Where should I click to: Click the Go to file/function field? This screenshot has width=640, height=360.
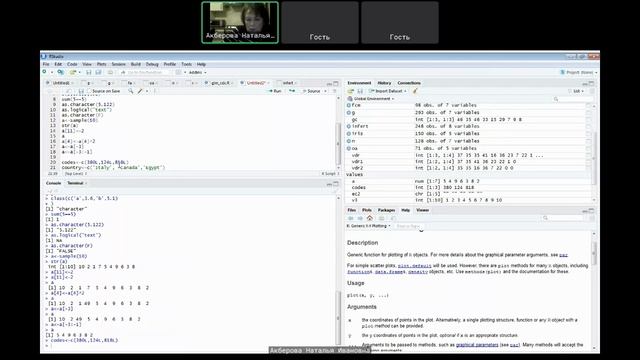(145, 72)
